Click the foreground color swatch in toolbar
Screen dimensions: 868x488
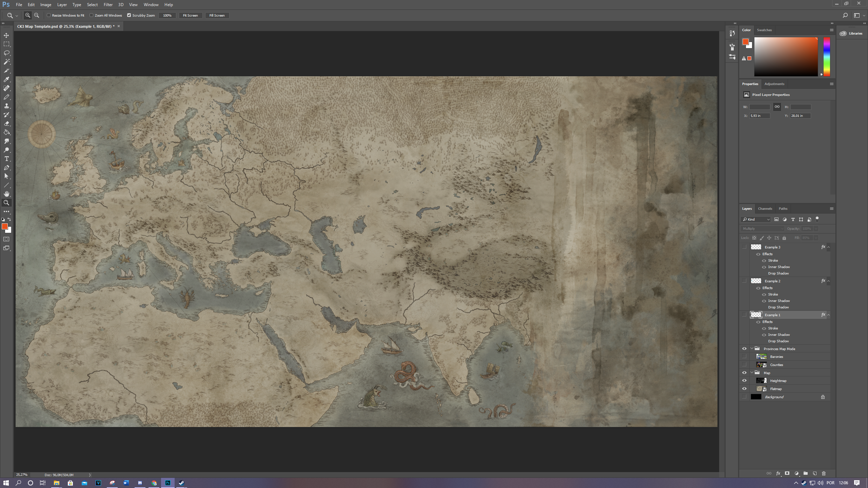pyautogui.click(x=4, y=226)
